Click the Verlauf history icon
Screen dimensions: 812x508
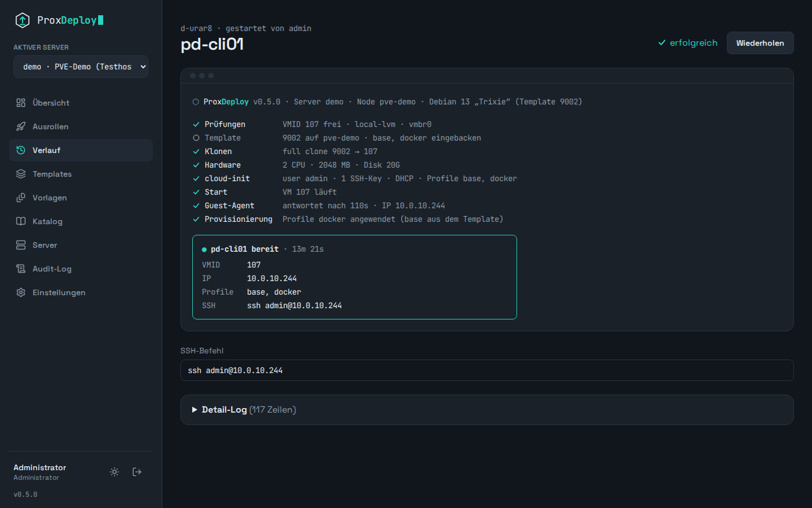pos(21,150)
